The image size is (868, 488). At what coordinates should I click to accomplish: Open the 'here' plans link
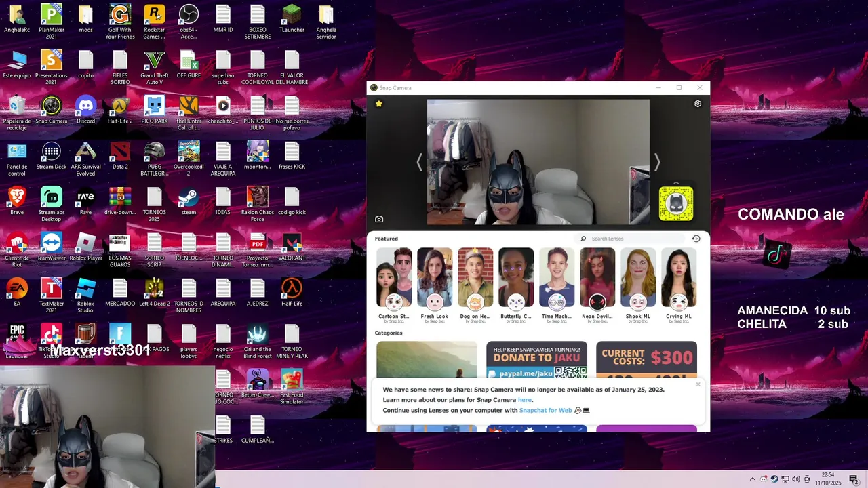click(525, 400)
